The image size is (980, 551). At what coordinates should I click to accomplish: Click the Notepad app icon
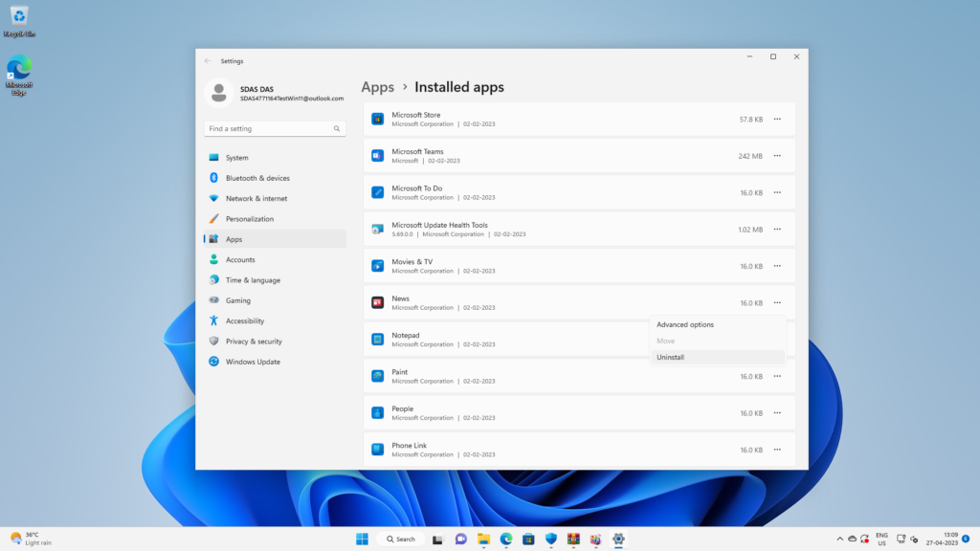click(x=377, y=340)
